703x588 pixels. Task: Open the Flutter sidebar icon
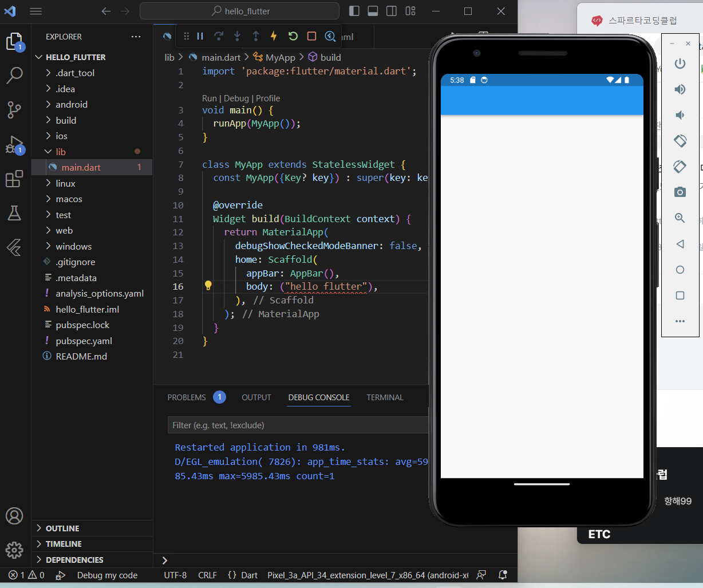point(14,247)
